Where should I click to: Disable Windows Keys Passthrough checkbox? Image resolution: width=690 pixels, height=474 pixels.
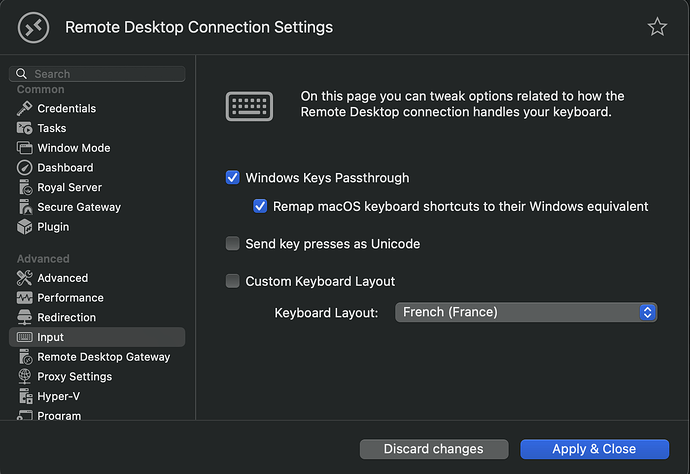233,178
